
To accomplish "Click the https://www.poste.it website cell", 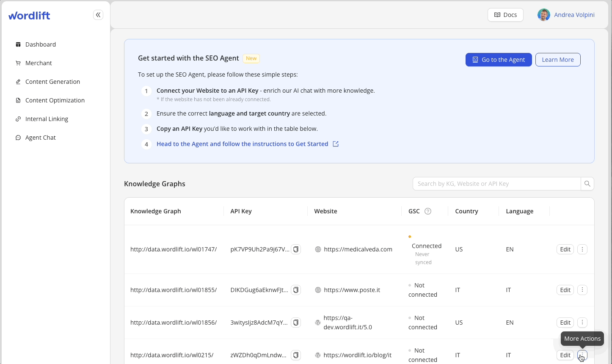I will (352, 290).
